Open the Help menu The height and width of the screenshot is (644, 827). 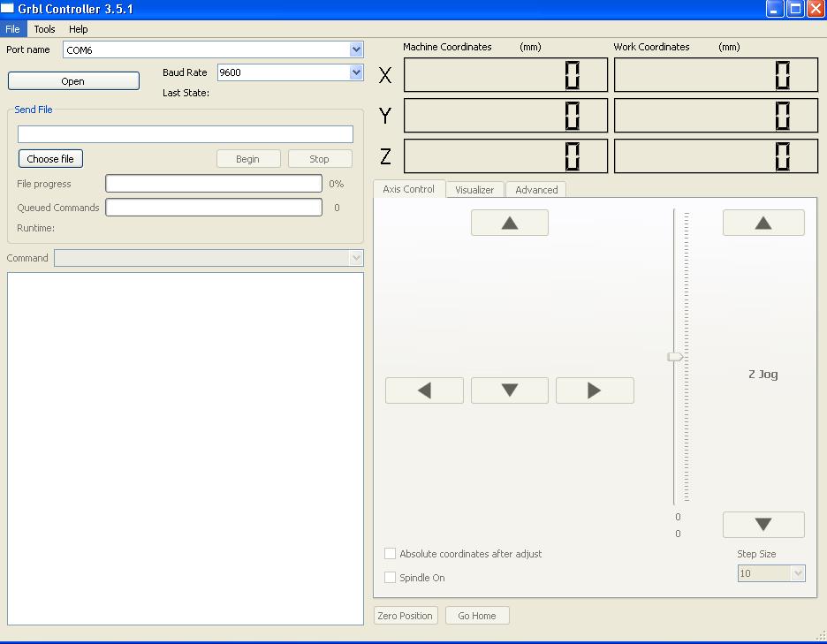pyautogui.click(x=78, y=29)
